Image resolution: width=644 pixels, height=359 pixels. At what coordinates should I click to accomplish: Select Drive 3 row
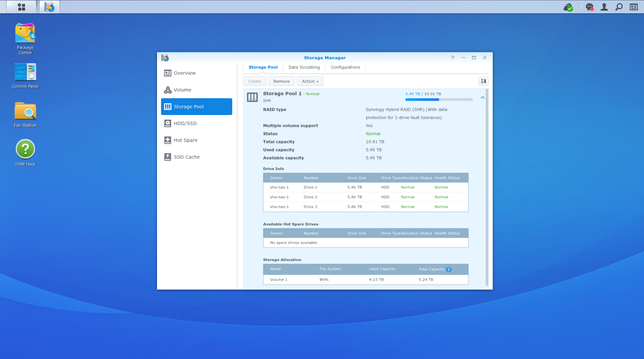pyautogui.click(x=365, y=206)
